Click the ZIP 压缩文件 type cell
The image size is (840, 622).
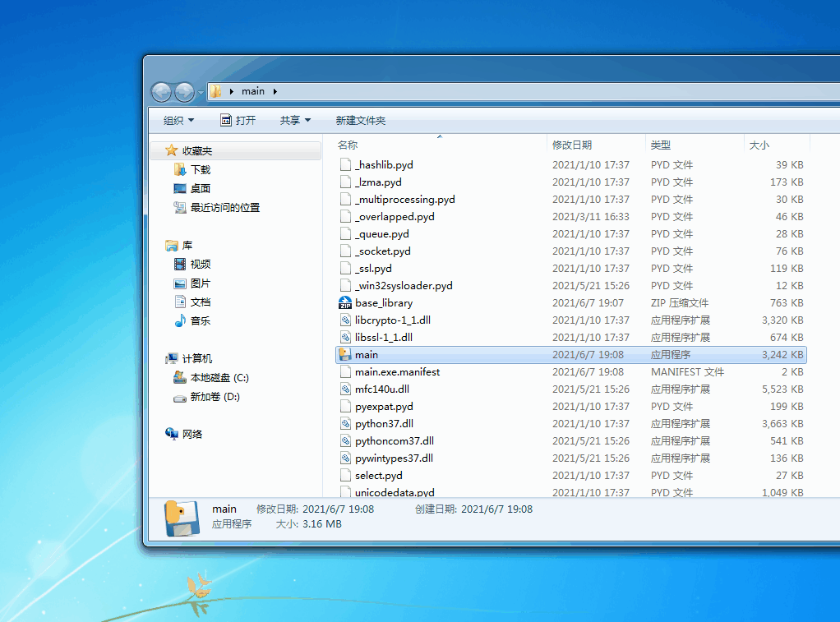pyautogui.click(x=679, y=302)
